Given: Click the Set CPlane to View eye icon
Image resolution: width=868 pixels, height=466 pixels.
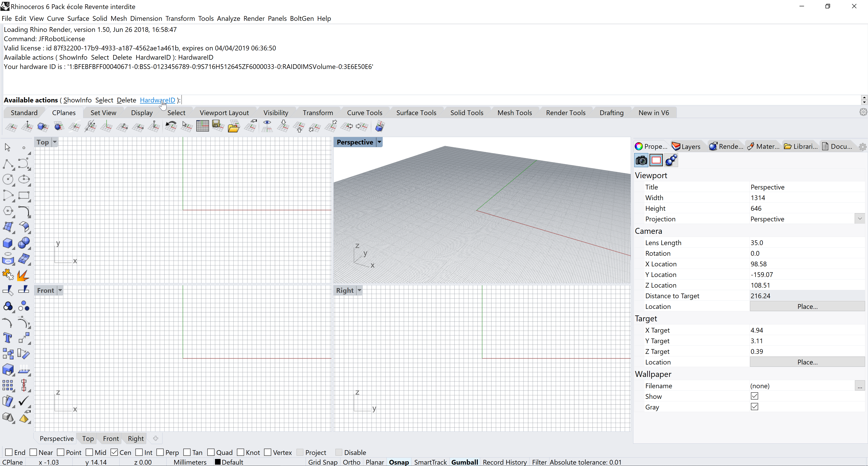Looking at the screenshot, I should [x=267, y=126].
